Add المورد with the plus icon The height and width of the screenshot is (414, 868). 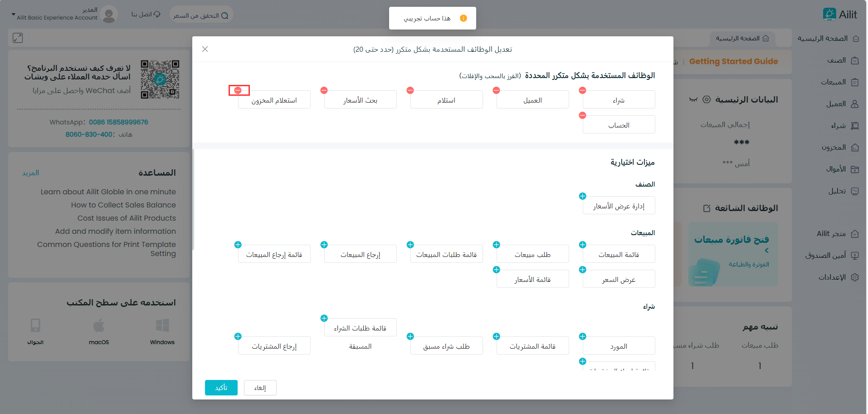pos(582,336)
